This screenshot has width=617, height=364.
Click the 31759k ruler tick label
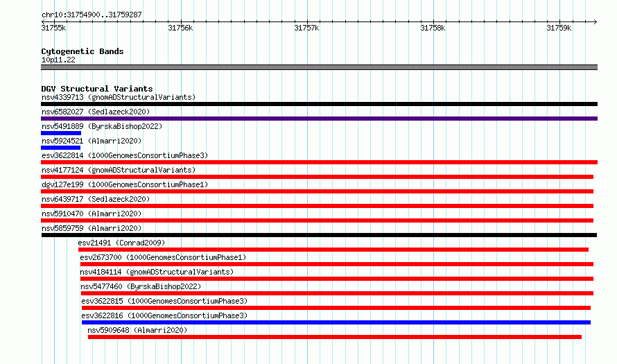(559, 28)
